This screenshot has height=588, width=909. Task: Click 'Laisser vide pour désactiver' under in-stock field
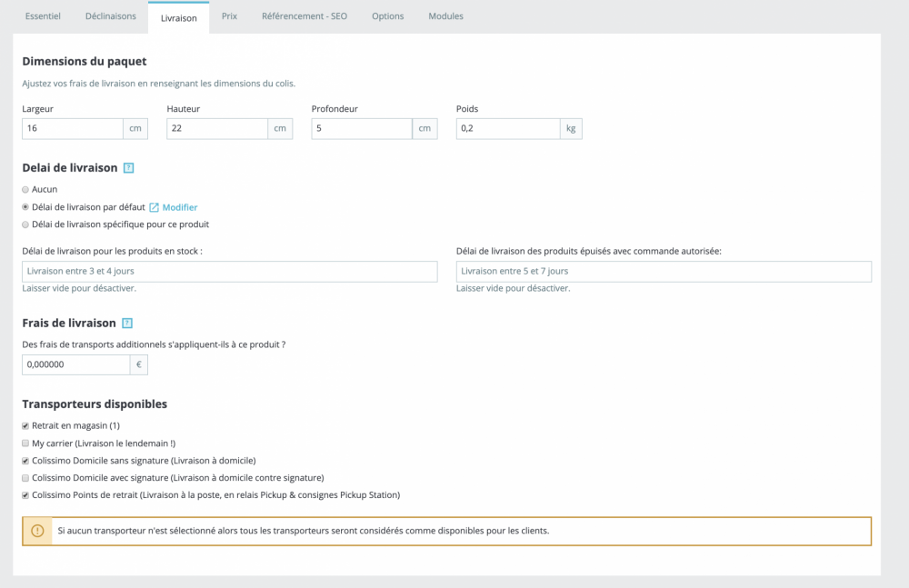79,288
